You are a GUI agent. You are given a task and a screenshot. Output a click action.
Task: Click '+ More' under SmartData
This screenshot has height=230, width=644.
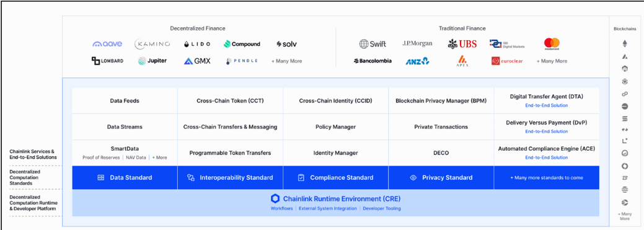pos(159,157)
